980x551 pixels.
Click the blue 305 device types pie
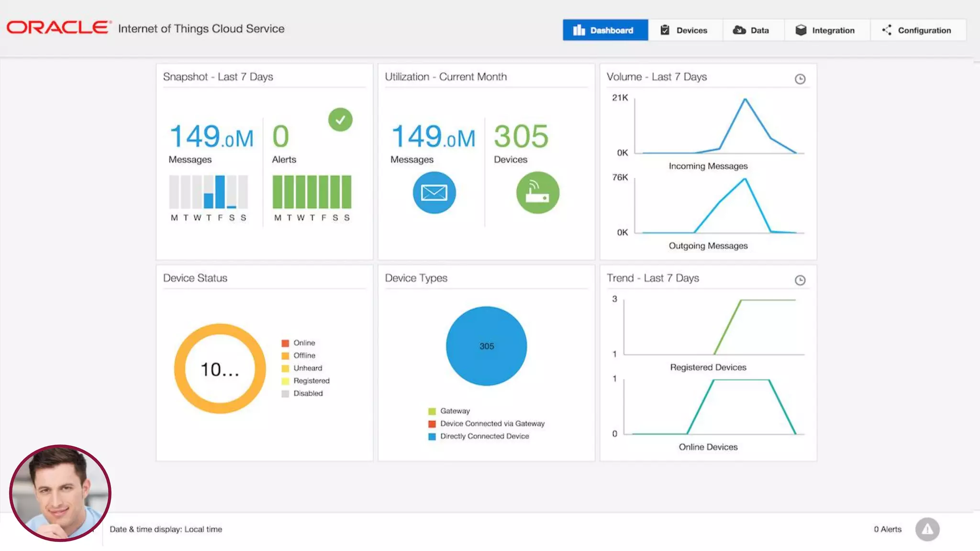[x=486, y=346]
